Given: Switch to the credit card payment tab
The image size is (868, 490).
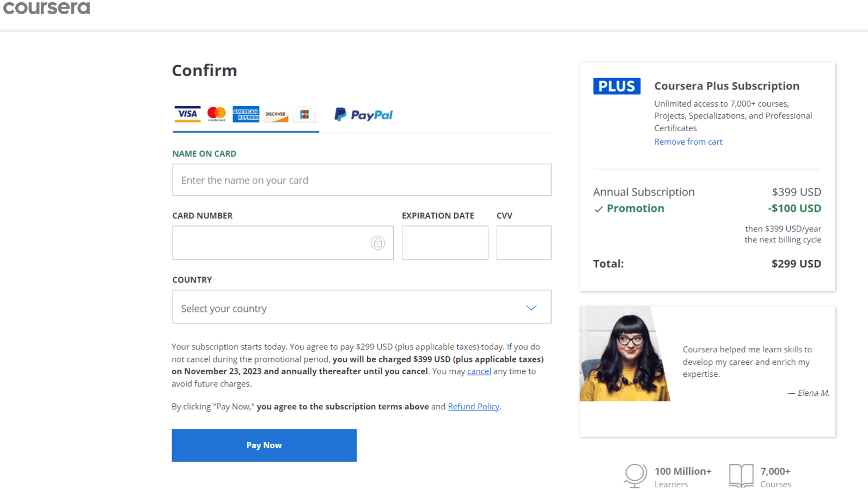Looking at the screenshot, I should [246, 114].
